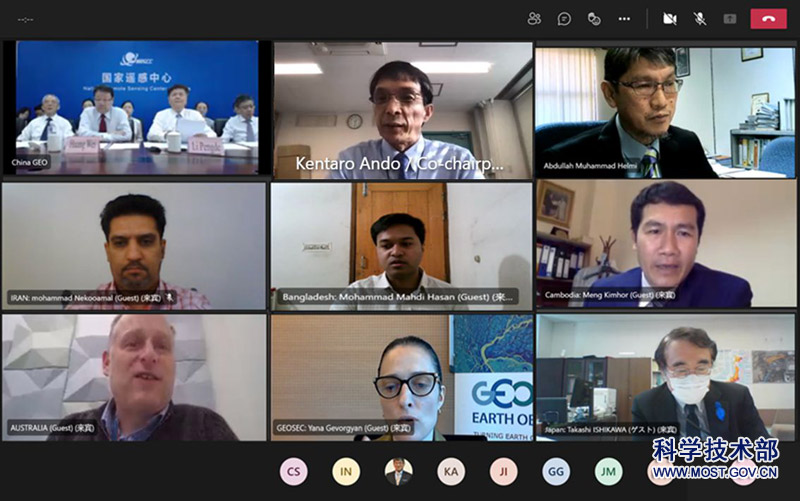The width and height of the screenshot is (800, 501).
Task: Open the meeting chat icon
Action: pos(564,19)
